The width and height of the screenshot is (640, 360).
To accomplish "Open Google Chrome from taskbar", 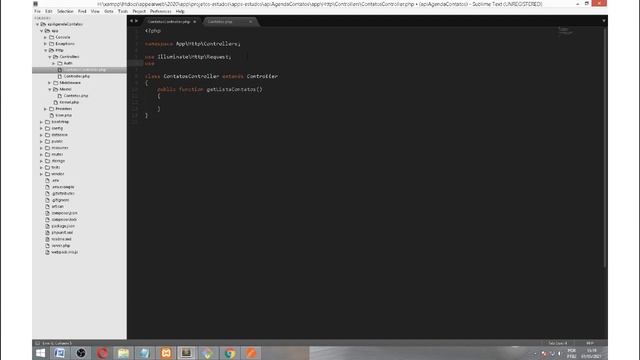I will pos(230,353).
